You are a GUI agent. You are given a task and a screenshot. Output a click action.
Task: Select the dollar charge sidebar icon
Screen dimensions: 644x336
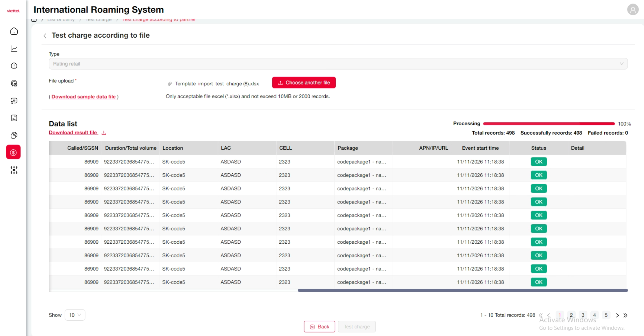(13, 152)
